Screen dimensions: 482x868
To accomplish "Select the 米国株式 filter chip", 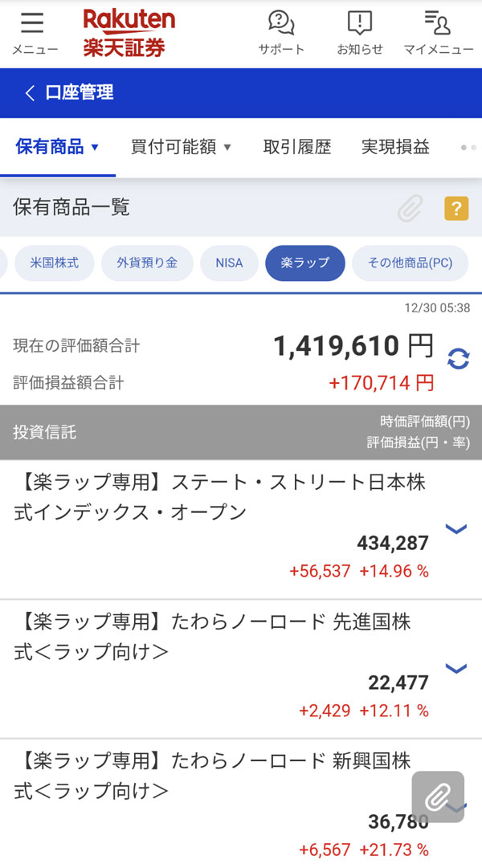I will (x=54, y=263).
